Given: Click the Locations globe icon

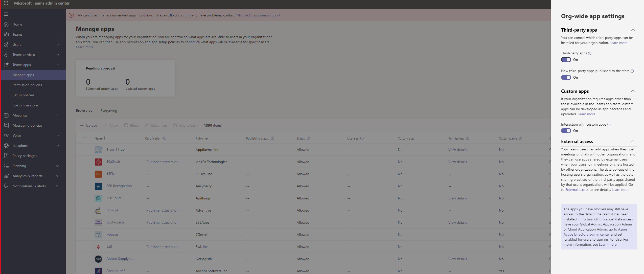Looking at the screenshot, I should (6, 146).
